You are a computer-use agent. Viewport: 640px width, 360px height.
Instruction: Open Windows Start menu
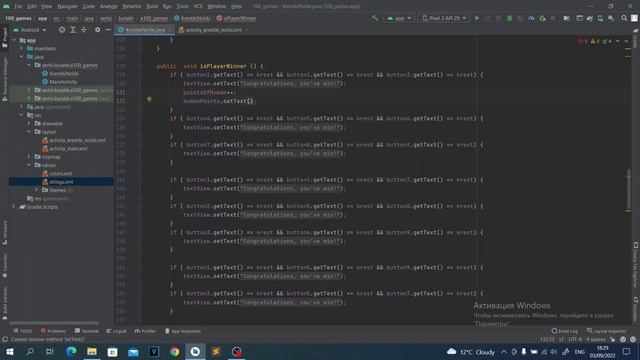coord(9,351)
